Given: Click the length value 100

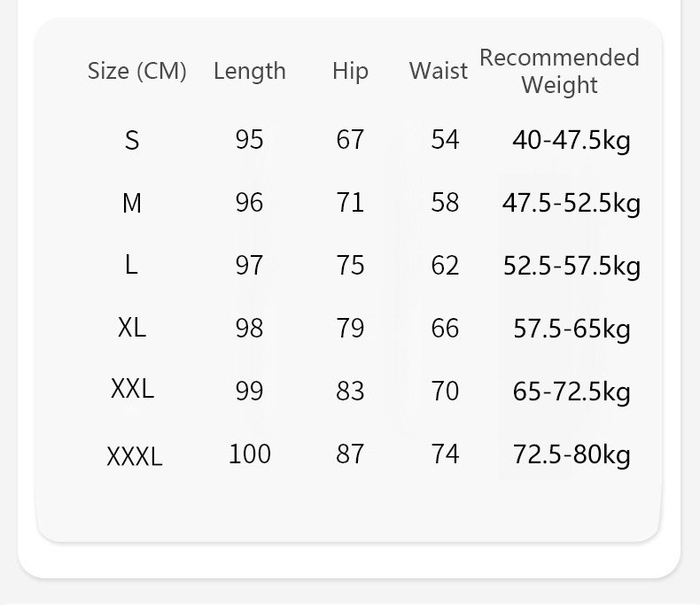Looking at the screenshot, I should [250, 454].
